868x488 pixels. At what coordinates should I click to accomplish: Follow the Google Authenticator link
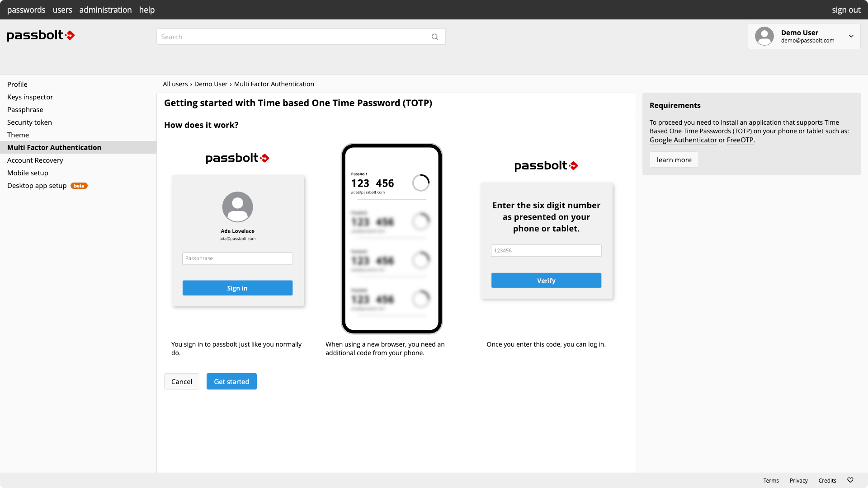683,140
